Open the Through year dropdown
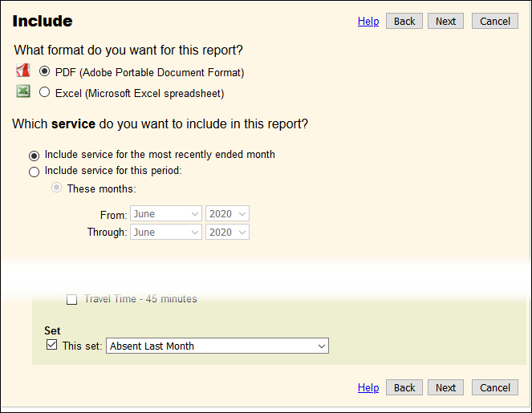Image resolution: width=532 pixels, height=413 pixels. [x=227, y=232]
